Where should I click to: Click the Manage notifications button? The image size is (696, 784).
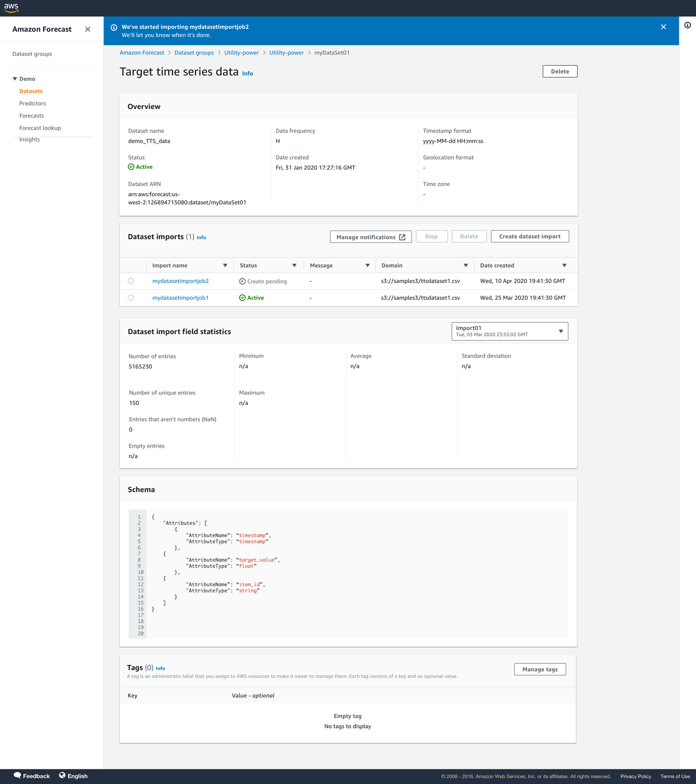[371, 237]
